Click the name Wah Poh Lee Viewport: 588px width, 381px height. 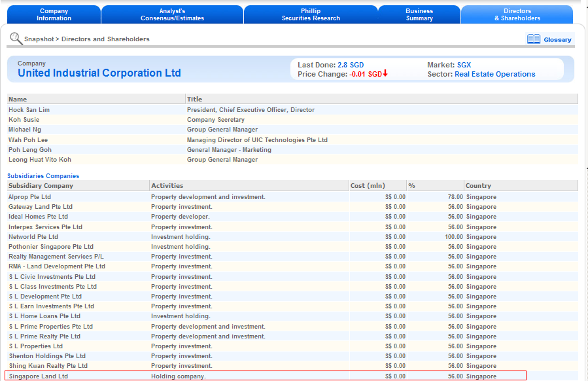pyautogui.click(x=28, y=140)
